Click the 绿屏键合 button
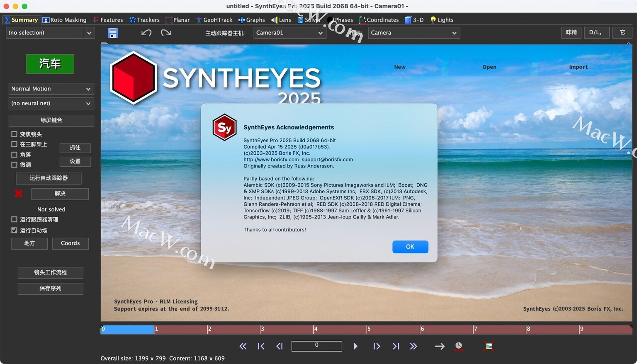This screenshot has width=637, height=364. click(x=51, y=120)
